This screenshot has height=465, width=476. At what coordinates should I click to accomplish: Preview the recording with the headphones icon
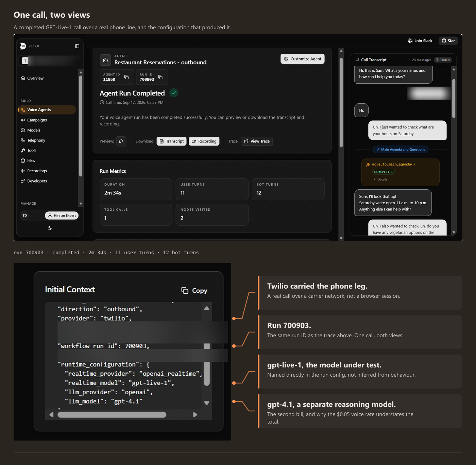(121, 141)
